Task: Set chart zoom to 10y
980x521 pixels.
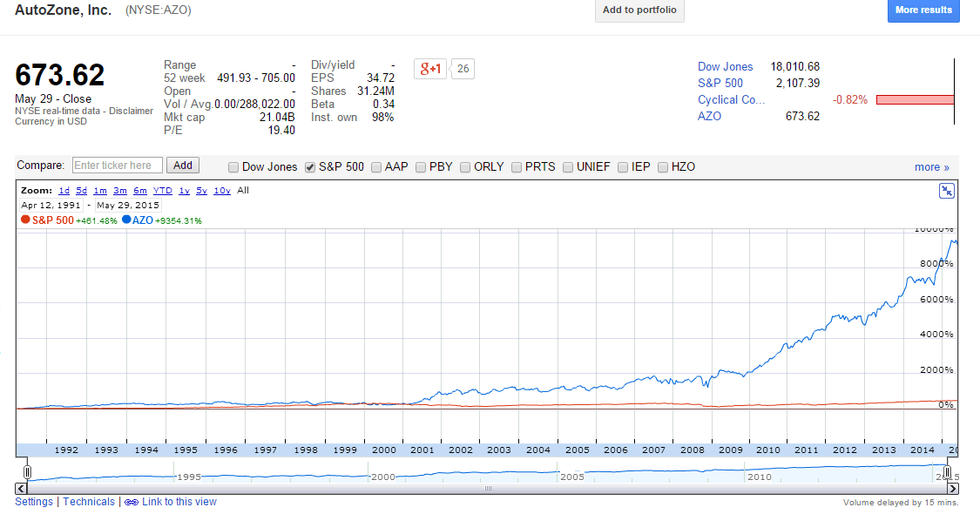Action: pos(222,191)
